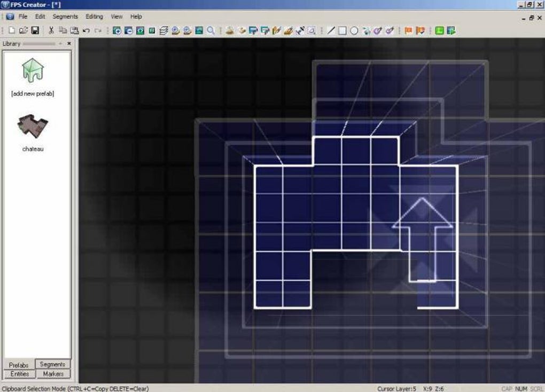Move down a layer with the down-arrow icon
Viewport: 545px width, 392px height.
click(188, 30)
